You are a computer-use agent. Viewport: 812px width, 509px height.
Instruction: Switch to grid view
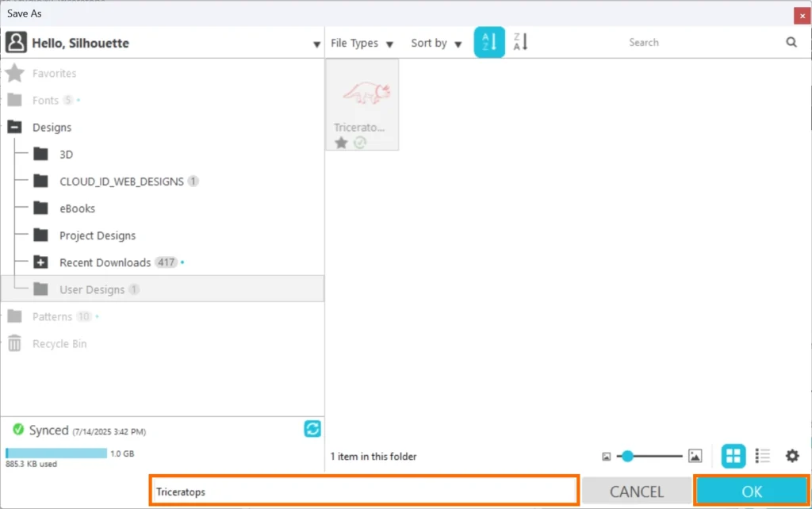coord(733,456)
